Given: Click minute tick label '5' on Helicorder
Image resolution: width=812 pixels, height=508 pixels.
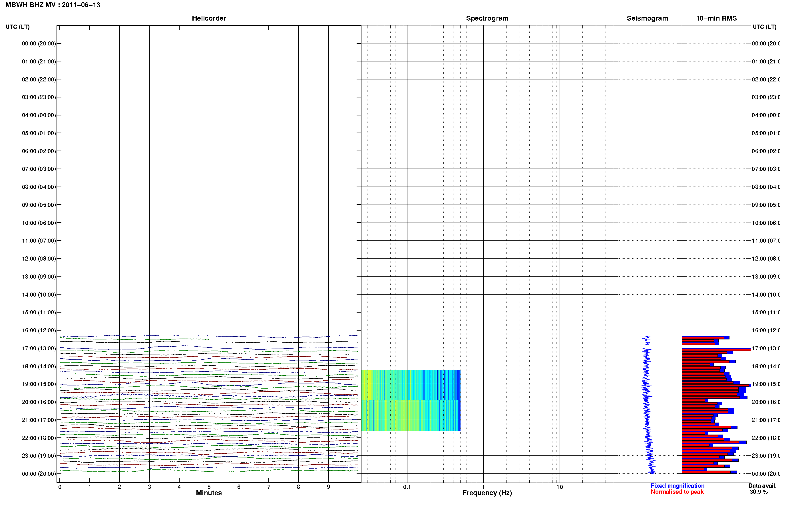Looking at the screenshot, I should tap(209, 487).
